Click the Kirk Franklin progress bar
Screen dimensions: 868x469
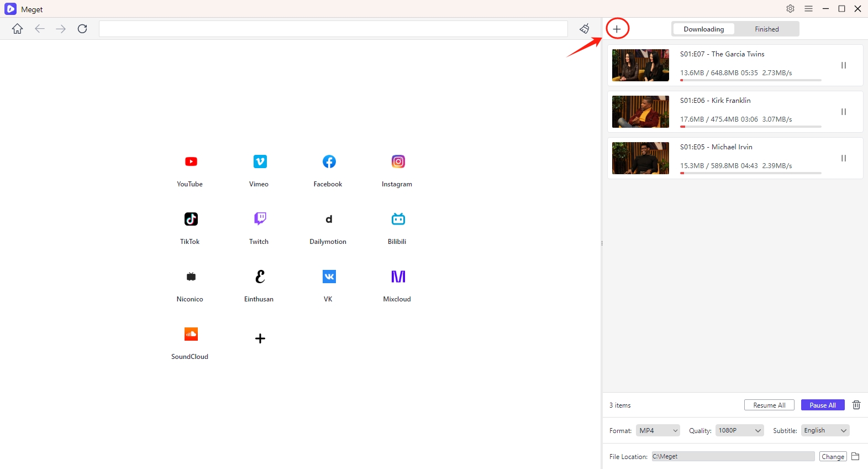coord(750,127)
